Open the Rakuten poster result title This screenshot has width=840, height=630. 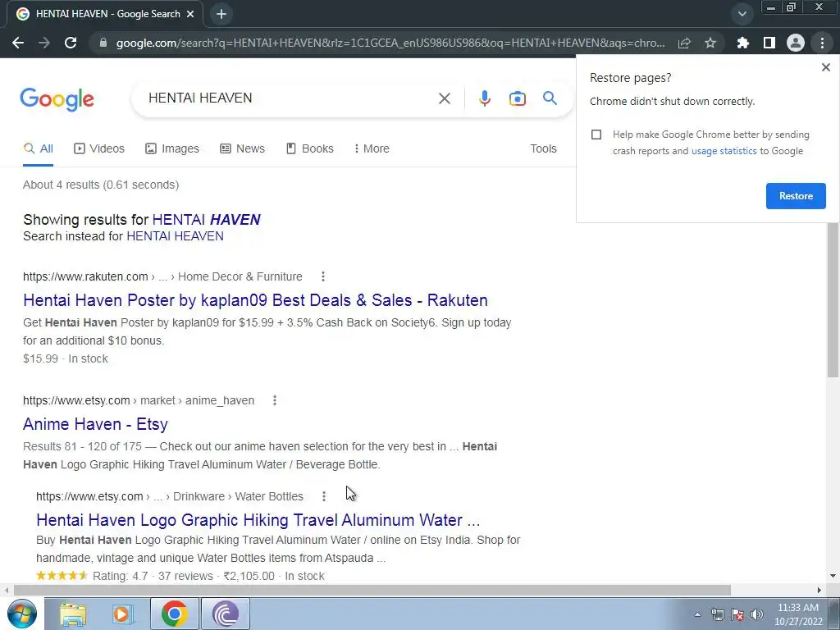(x=256, y=300)
